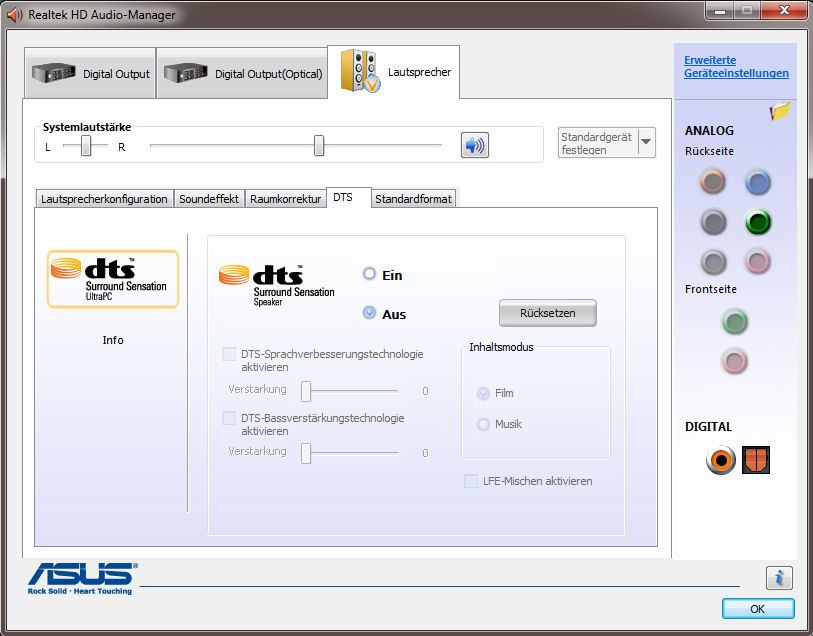This screenshot has width=813, height=636.
Task: Click the Info label under DTS logo
Action: click(113, 340)
